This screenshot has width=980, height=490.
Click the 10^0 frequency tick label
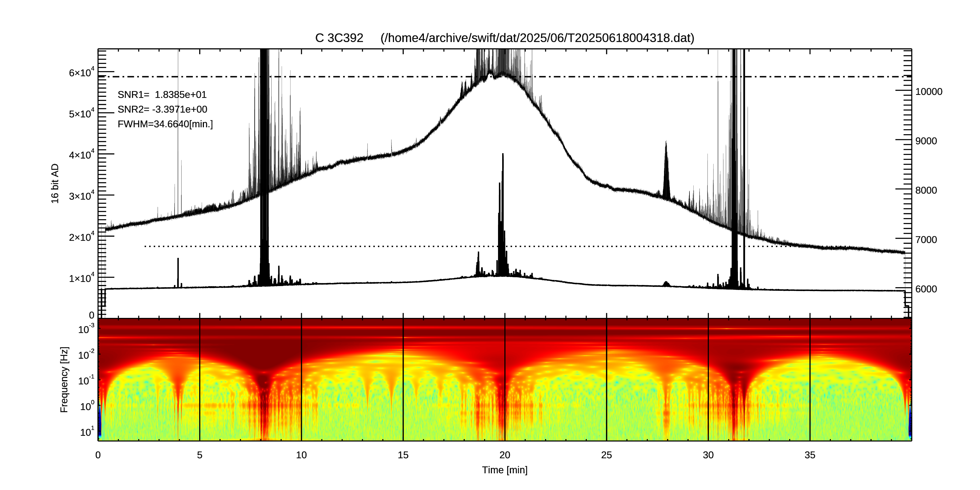[x=87, y=406]
